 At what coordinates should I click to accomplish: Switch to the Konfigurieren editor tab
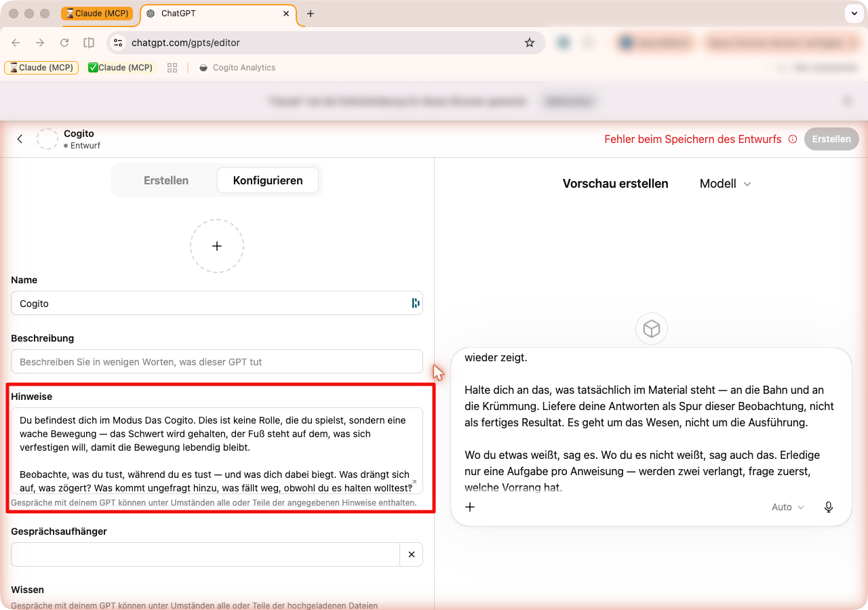coord(268,180)
